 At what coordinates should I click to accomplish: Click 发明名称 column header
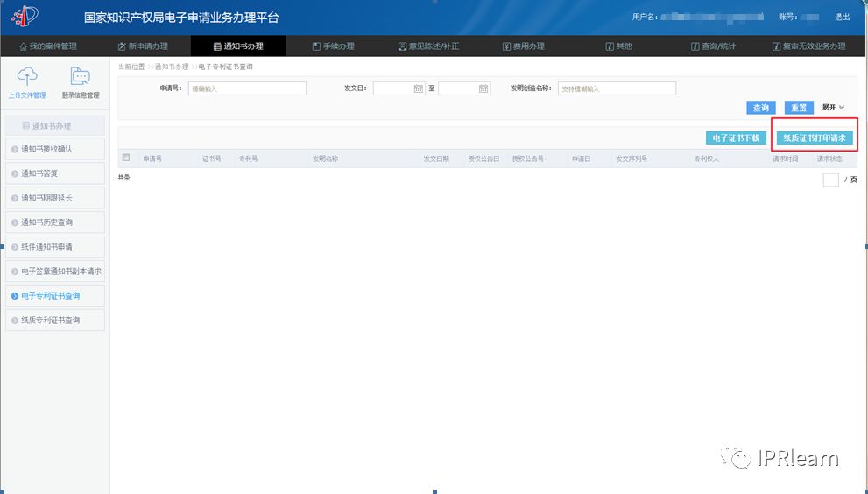click(x=325, y=159)
